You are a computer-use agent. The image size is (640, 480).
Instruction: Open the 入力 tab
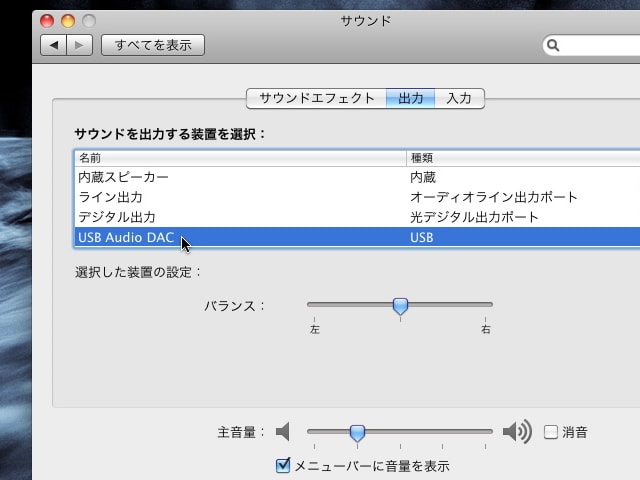(460, 98)
